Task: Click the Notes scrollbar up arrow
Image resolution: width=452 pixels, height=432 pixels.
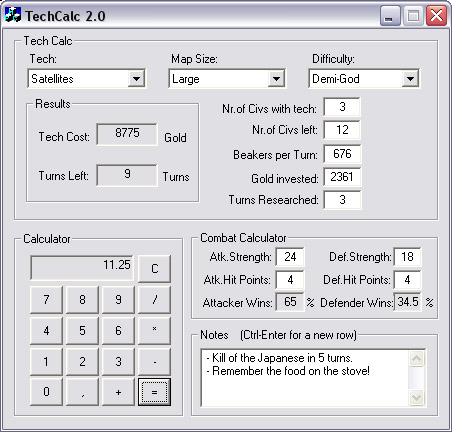Action: tap(417, 359)
